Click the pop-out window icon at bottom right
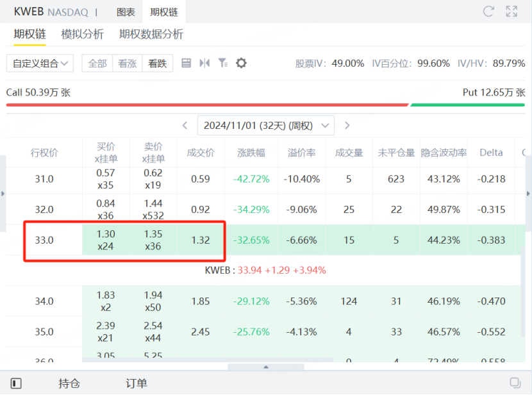The height and width of the screenshot is (395, 532). point(515,383)
